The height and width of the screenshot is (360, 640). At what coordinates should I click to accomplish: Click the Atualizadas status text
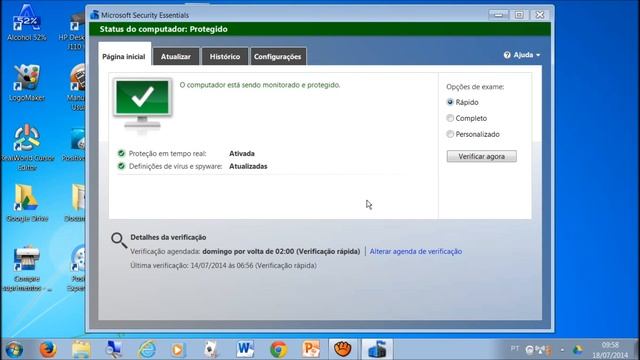tap(248, 166)
